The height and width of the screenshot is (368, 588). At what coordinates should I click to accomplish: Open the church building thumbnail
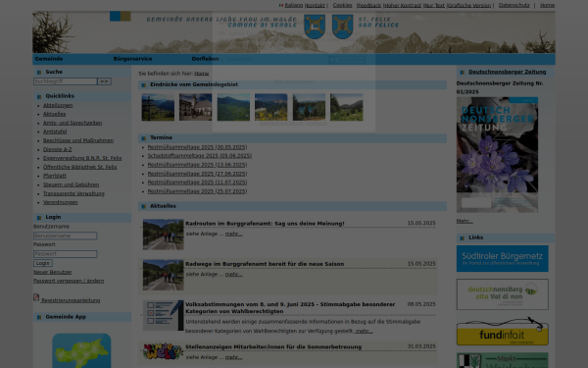[x=195, y=107]
